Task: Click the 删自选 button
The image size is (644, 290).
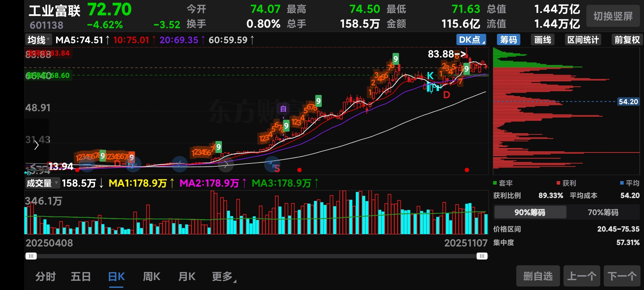Action: tap(538, 276)
